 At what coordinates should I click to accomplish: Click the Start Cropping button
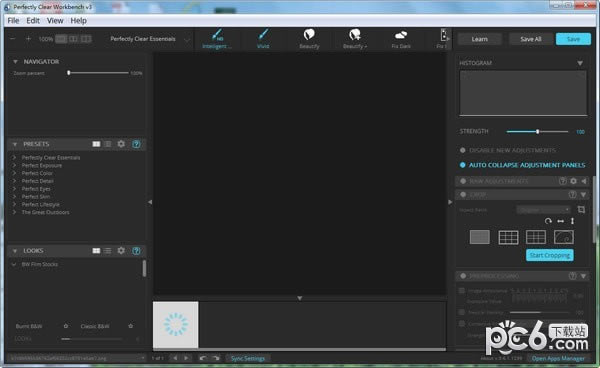click(x=550, y=255)
